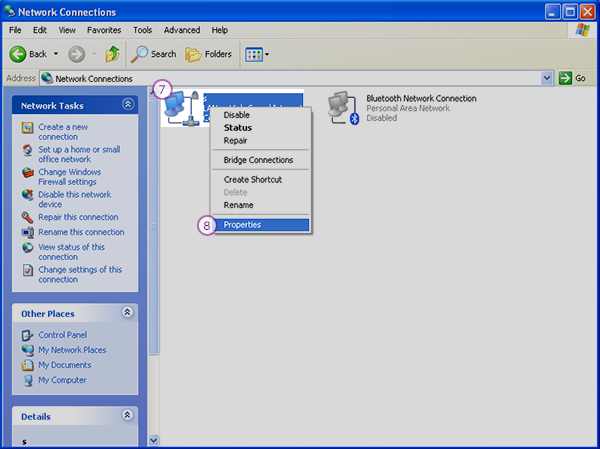600x449 pixels.
Task: Collapse the Details panel
Action: [127, 415]
